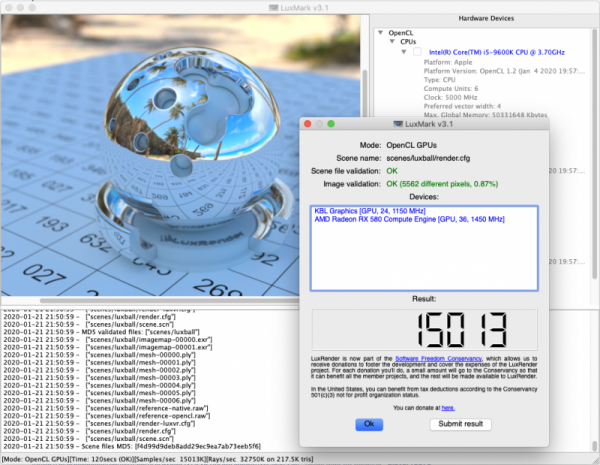Click log line imagemap-00000.exr
The image size is (600, 465).
pyautogui.click(x=108, y=339)
